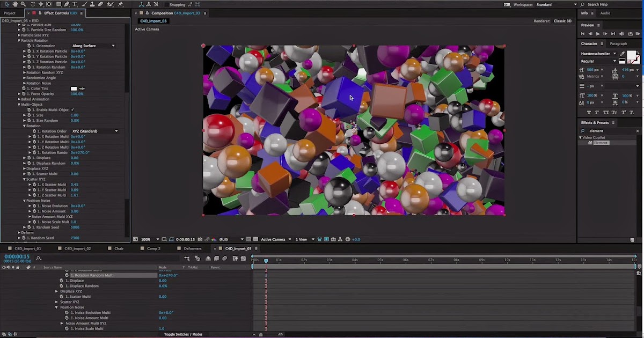
Task: Clear the effects search field
Action: point(638,131)
